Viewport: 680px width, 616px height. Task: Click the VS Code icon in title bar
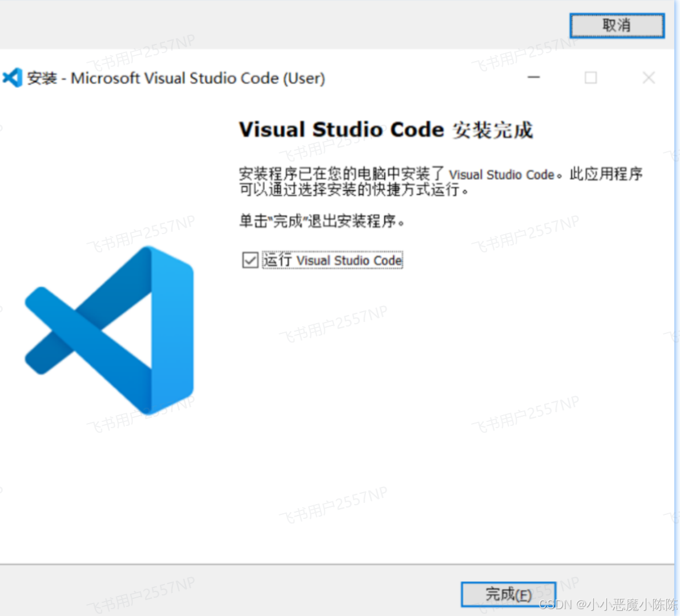[x=13, y=78]
